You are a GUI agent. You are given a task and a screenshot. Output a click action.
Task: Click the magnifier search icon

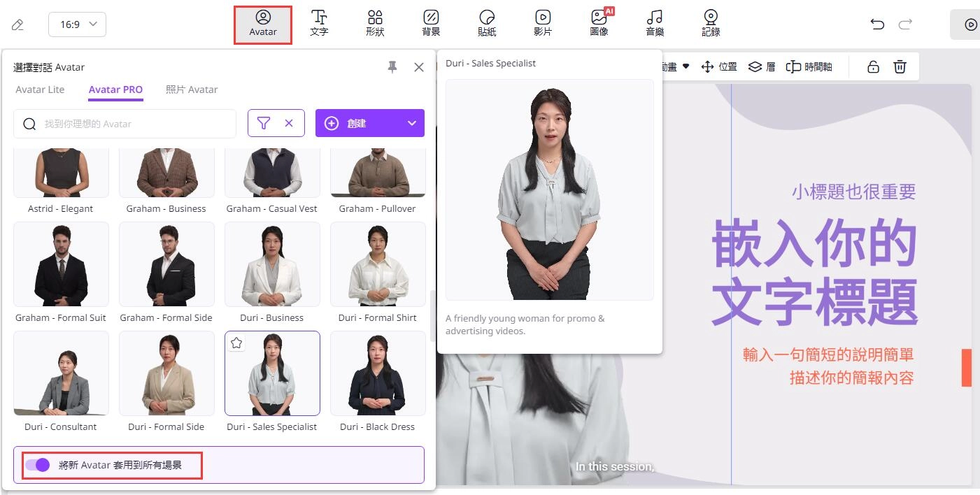coord(29,124)
